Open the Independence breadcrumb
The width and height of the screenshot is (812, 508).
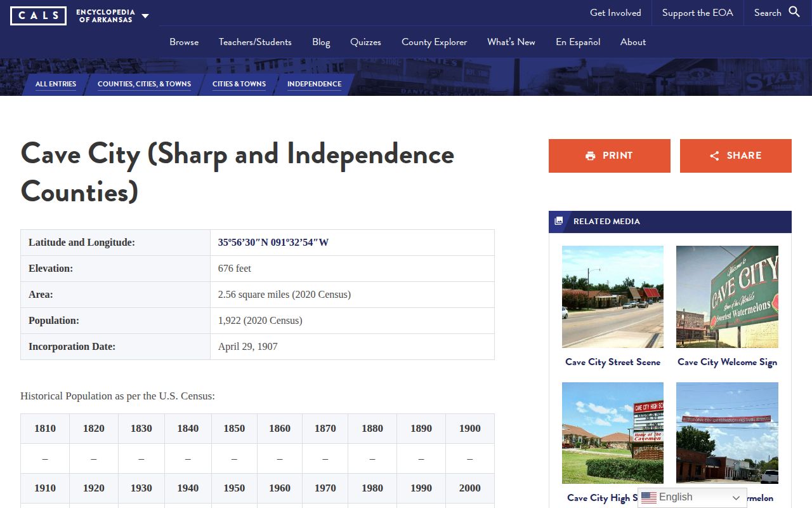point(314,84)
